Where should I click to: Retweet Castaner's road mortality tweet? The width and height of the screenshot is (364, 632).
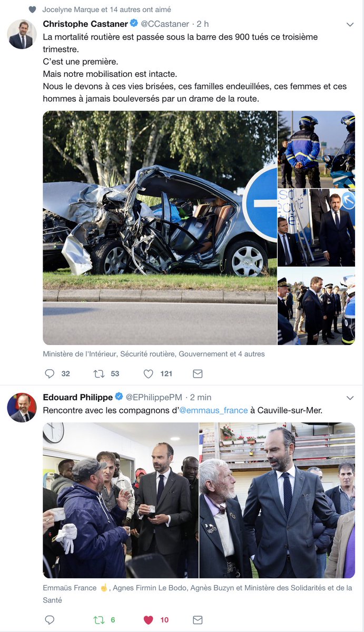tap(98, 373)
